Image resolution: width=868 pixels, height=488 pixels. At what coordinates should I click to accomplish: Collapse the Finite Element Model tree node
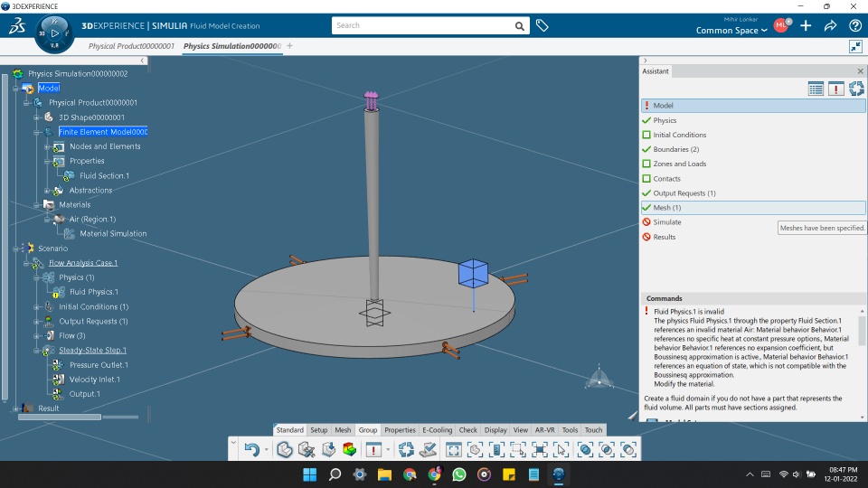[x=36, y=132]
